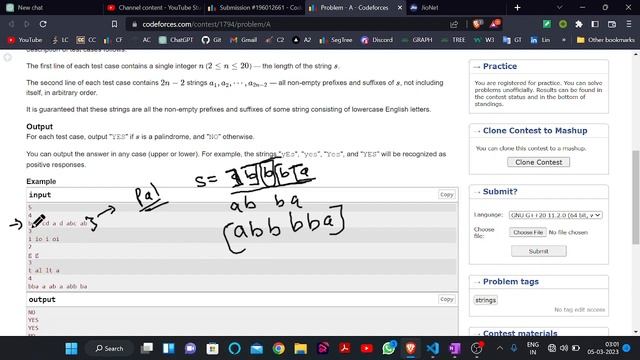640x360 pixels.
Task: Open the Microsoft Store taskbar icon
Action: pos(213,348)
